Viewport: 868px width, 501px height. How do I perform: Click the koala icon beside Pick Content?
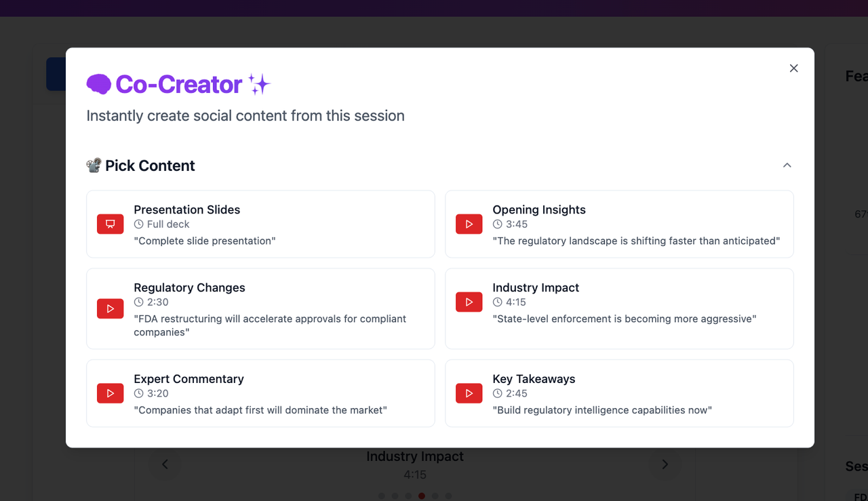click(94, 165)
